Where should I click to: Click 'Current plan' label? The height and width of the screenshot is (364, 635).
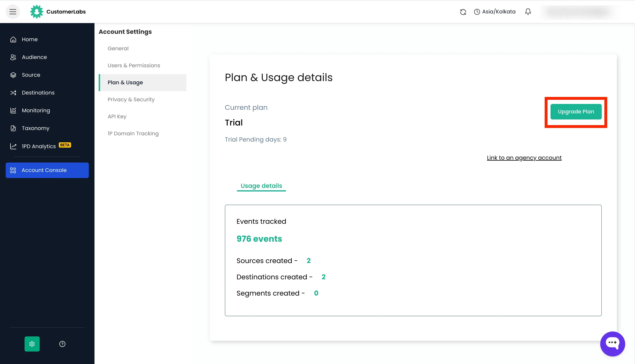(x=246, y=108)
